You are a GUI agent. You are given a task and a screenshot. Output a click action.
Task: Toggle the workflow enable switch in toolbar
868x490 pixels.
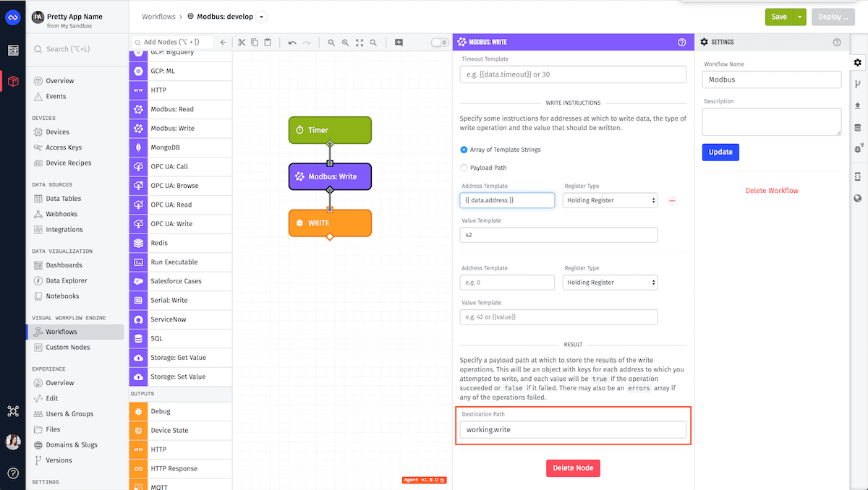[440, 43]
